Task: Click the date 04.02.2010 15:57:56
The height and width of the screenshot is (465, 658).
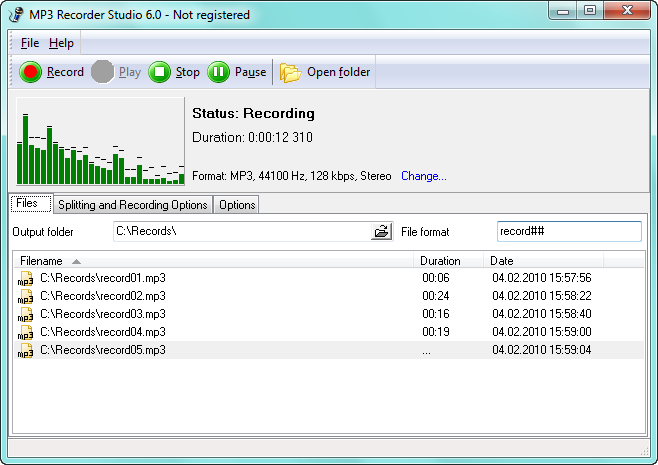Action: click(x=542, y=278)
